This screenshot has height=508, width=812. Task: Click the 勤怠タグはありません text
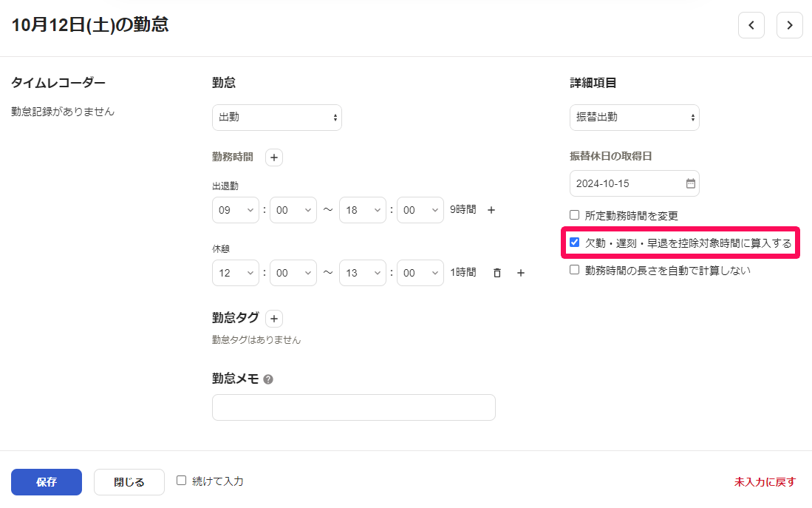(256, 340)
